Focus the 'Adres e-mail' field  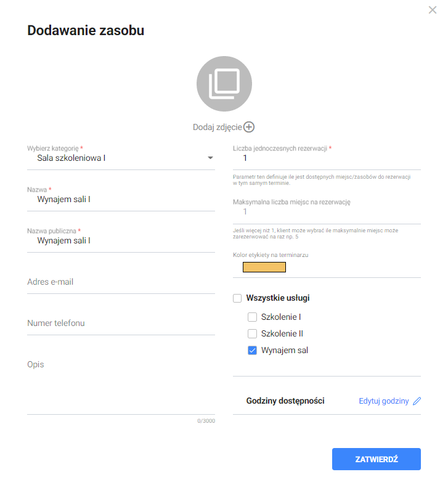(121, 282)
